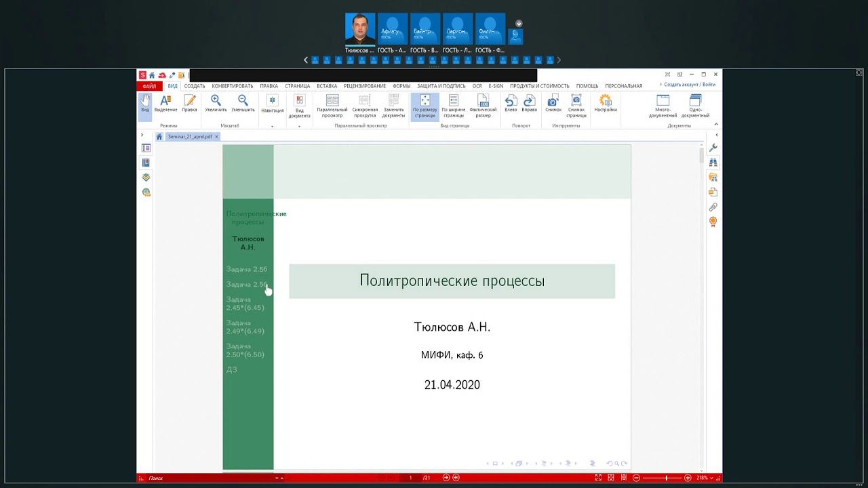Image resolution: width=868 pixels, height=488 pixels.
Task: Open the ВСТАВКА ribbon tab
Action: point(327,86)
